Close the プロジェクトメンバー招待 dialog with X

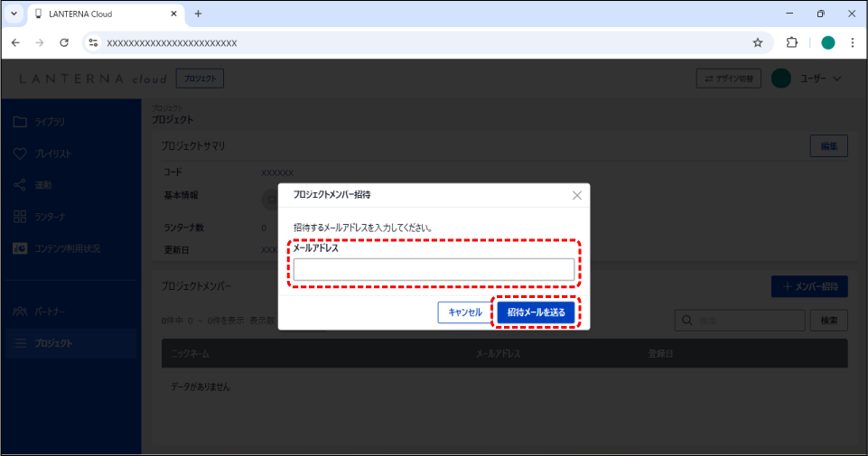pyautogui.click(x=577, y=195)
